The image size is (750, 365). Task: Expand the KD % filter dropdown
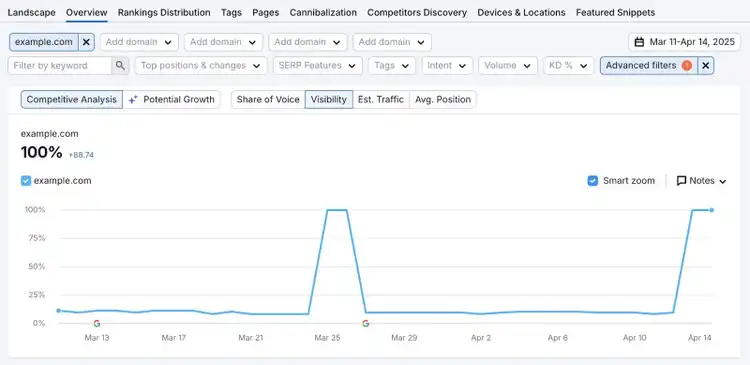569,66
